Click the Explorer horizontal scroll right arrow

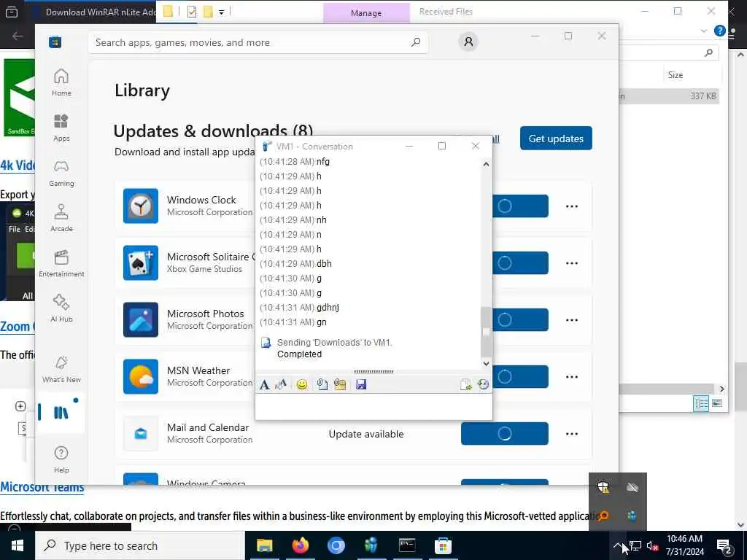coord(721,389)
